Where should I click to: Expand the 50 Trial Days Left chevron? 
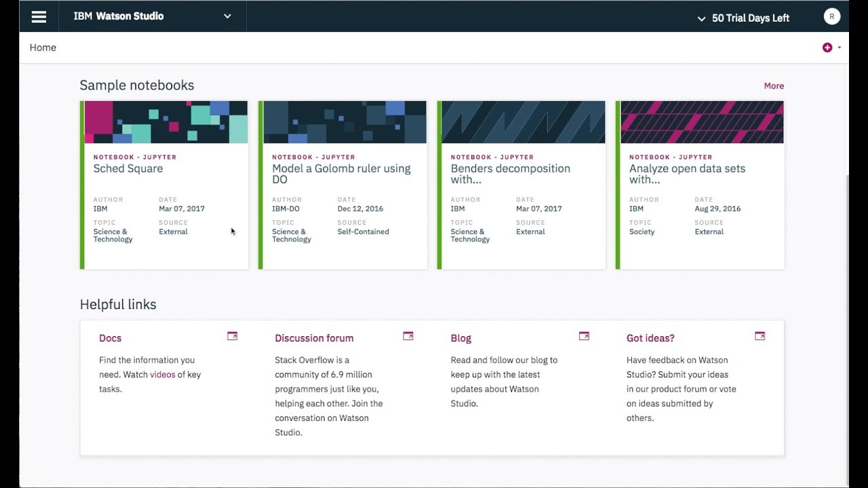[x=701, y=18]
